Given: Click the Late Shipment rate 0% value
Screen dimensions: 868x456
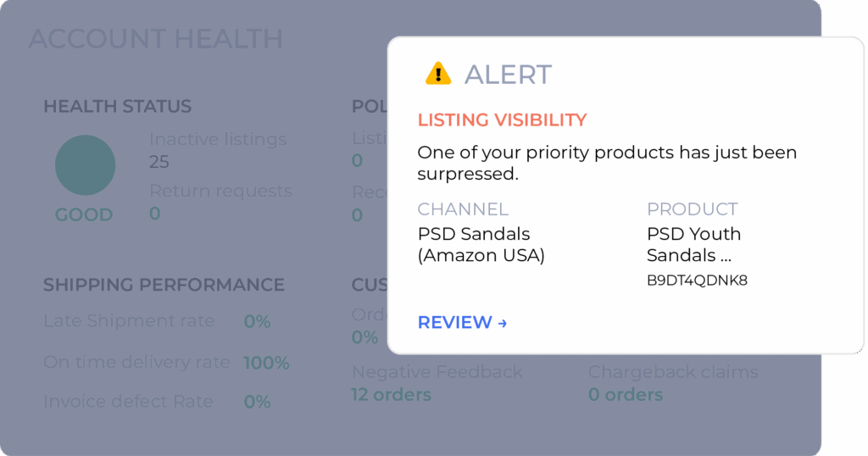Looking at the screenshot, I should pos(258,321).
